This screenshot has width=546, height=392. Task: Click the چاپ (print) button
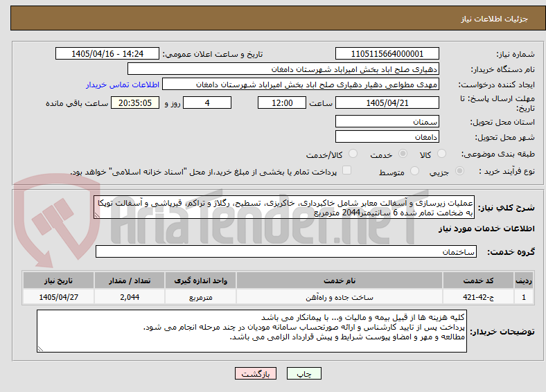[304, 373]
